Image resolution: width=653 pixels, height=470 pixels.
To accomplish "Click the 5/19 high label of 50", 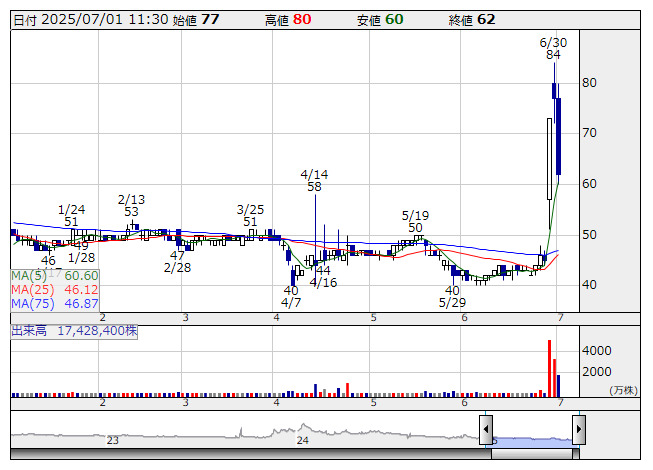I will coord(415,221).
